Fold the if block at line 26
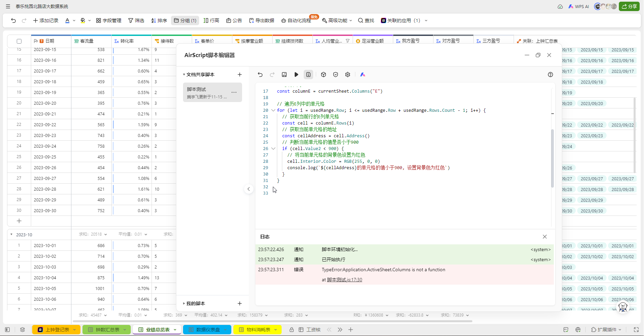 pos(273,148)
